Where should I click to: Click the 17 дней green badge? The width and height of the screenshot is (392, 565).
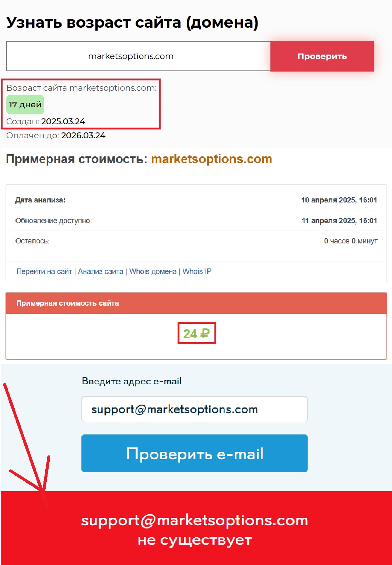click(25, 105)
